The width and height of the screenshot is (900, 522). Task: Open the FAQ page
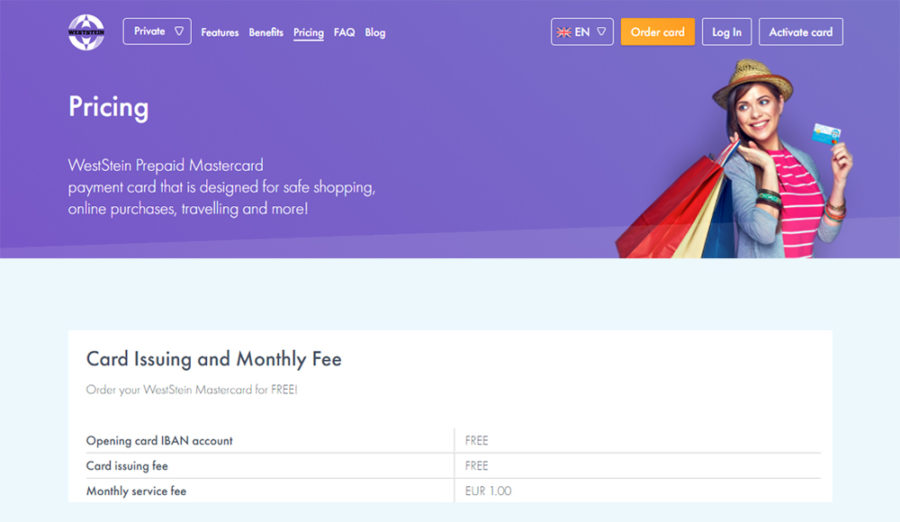tap(344, 32)
